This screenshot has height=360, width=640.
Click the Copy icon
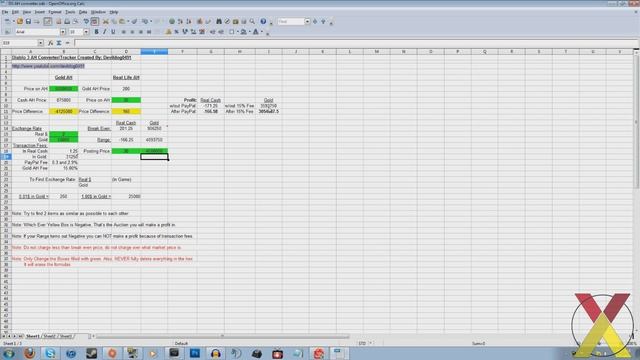coord(114,21)
